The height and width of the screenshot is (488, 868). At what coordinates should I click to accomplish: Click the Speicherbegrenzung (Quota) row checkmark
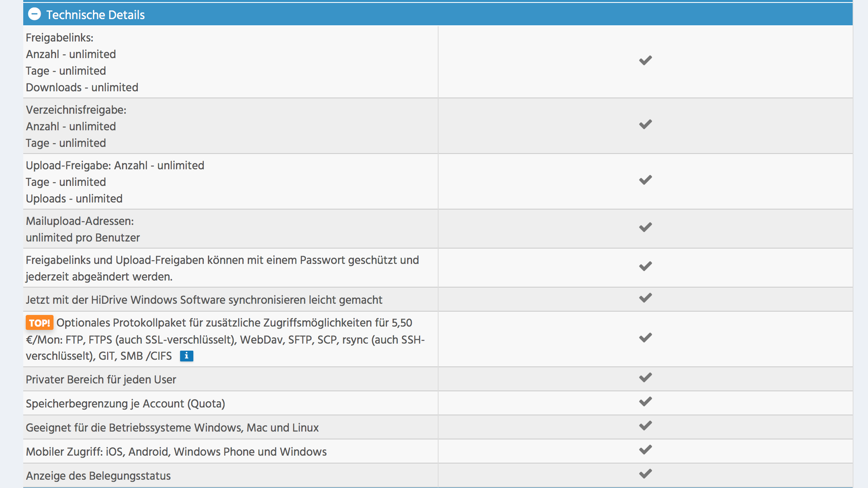[645, 402]
